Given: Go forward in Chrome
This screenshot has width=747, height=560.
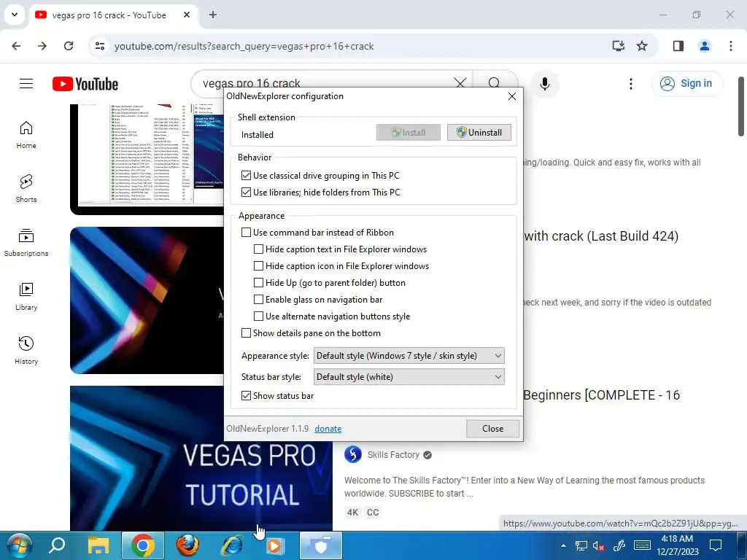Looking at the screenshot, I should 42,46.
